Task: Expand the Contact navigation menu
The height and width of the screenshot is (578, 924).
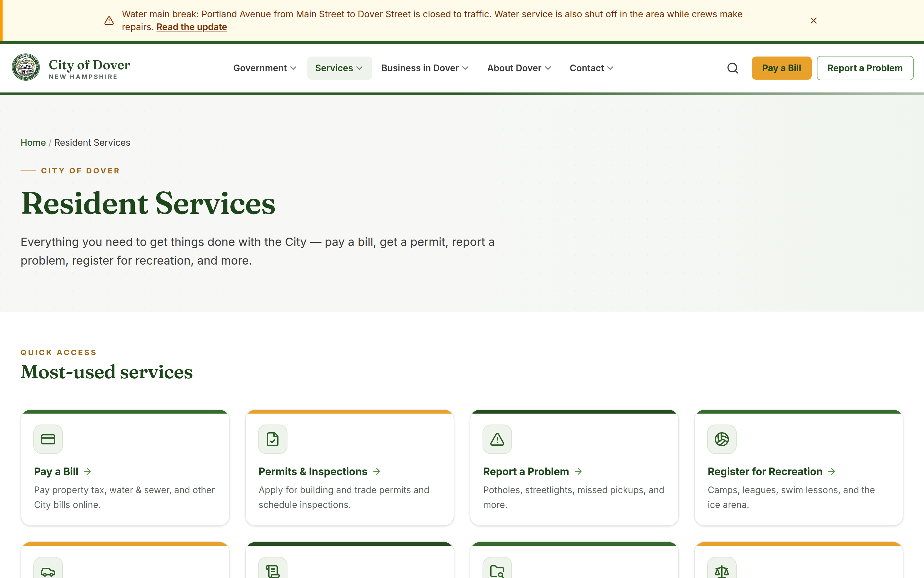Action: tap(591, 68)
